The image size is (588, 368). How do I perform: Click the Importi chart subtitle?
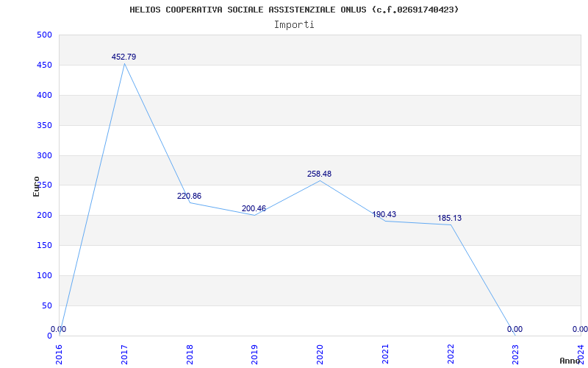294,25
